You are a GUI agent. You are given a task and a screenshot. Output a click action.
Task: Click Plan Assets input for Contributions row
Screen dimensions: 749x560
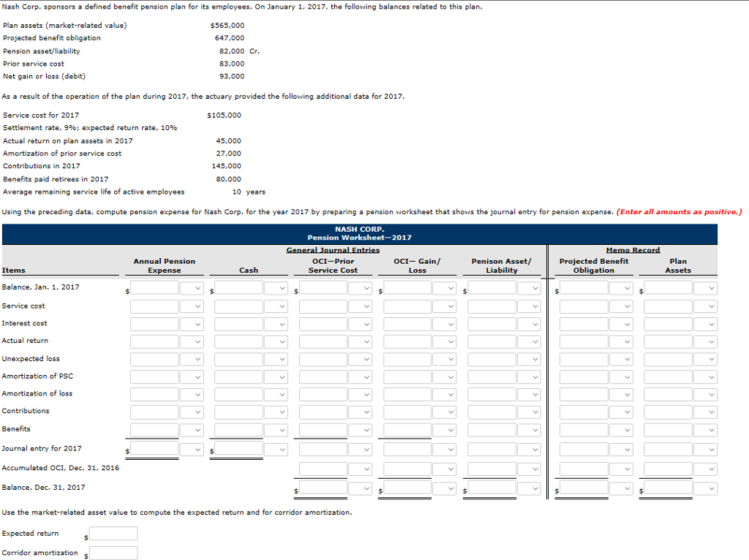[x=668, y=412]
